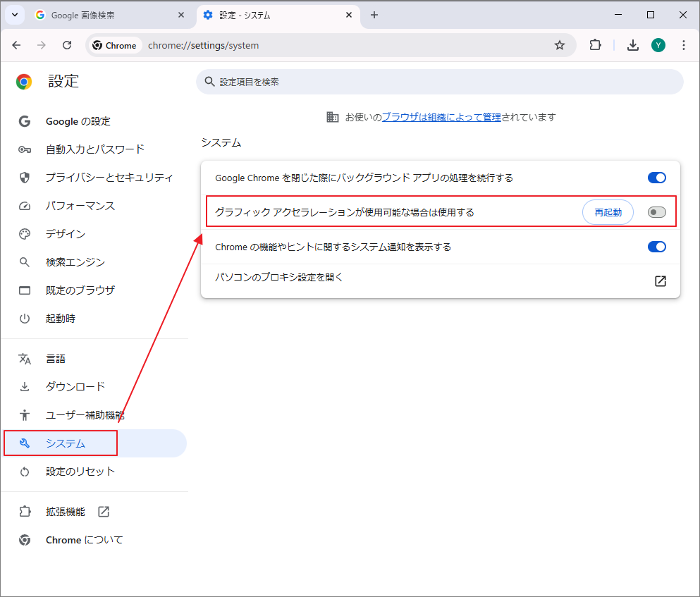Toggle background apps when Chrome is closed

[657, 178]
